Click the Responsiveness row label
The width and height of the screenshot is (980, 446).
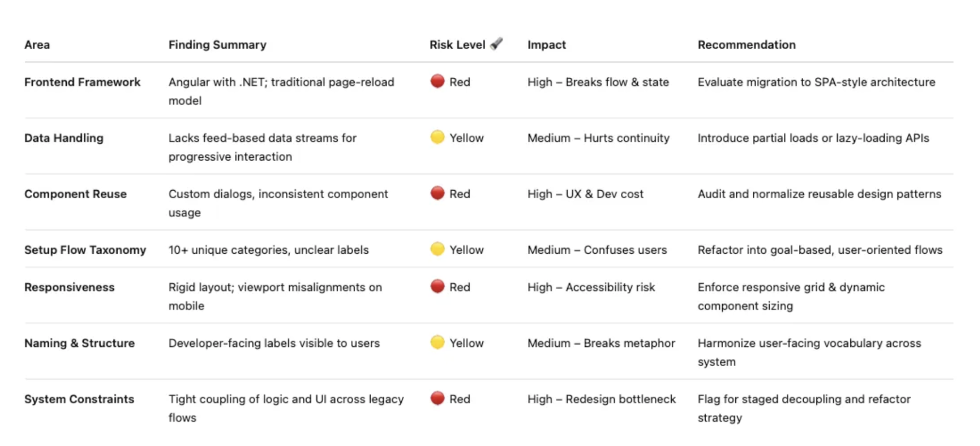pos(70,287)
